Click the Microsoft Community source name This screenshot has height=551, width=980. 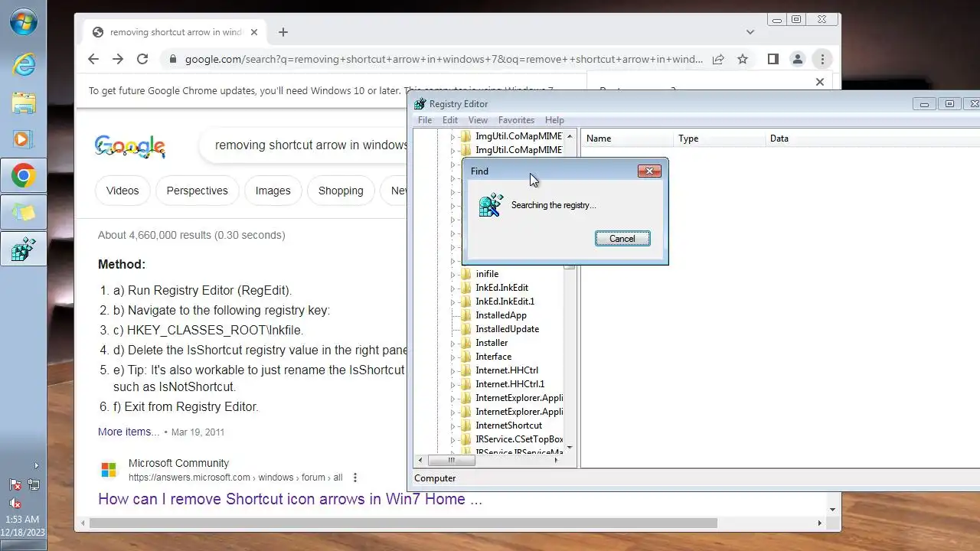178,463
